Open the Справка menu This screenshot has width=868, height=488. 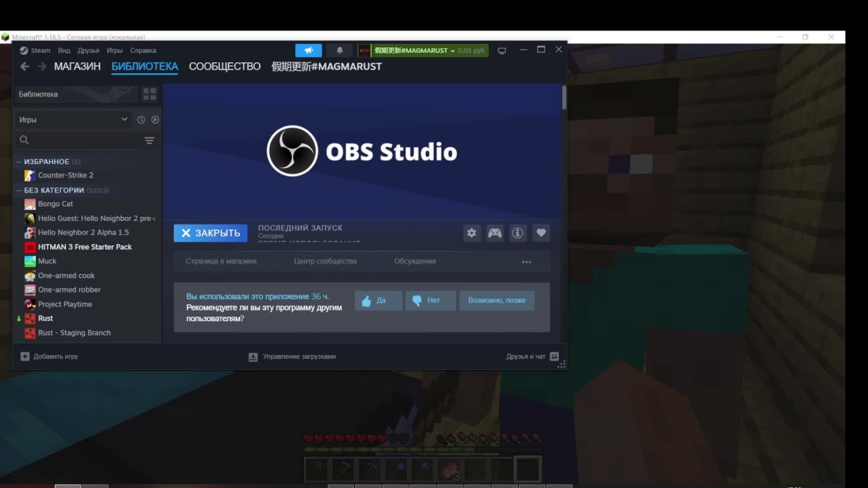(143, 51)
